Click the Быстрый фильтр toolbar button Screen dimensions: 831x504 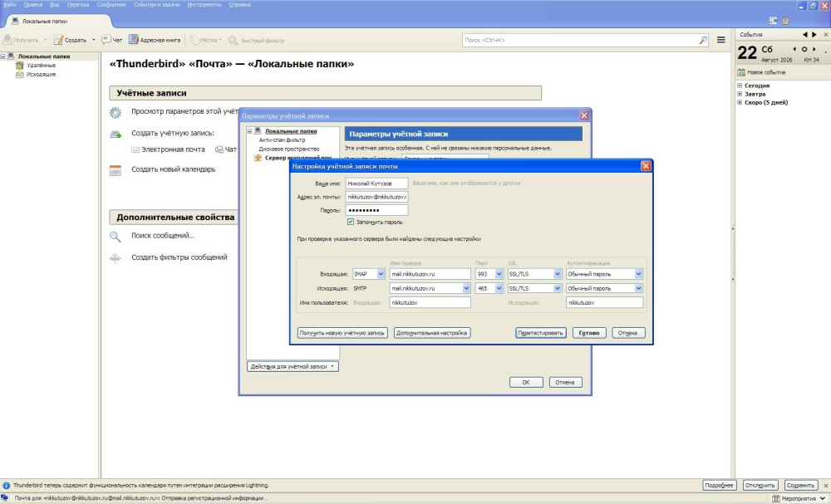pos(257,40)
